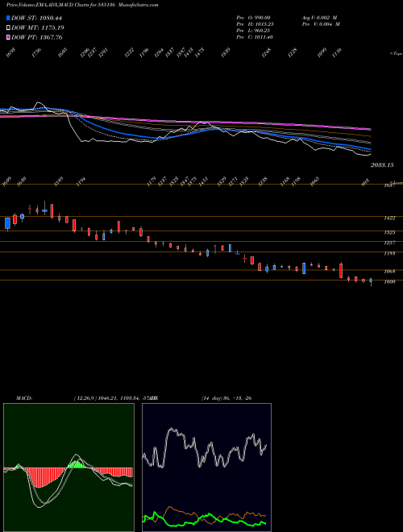The image size is (403, 532).
Task: Click the 1000 price level label
Action: click(389, 281)
